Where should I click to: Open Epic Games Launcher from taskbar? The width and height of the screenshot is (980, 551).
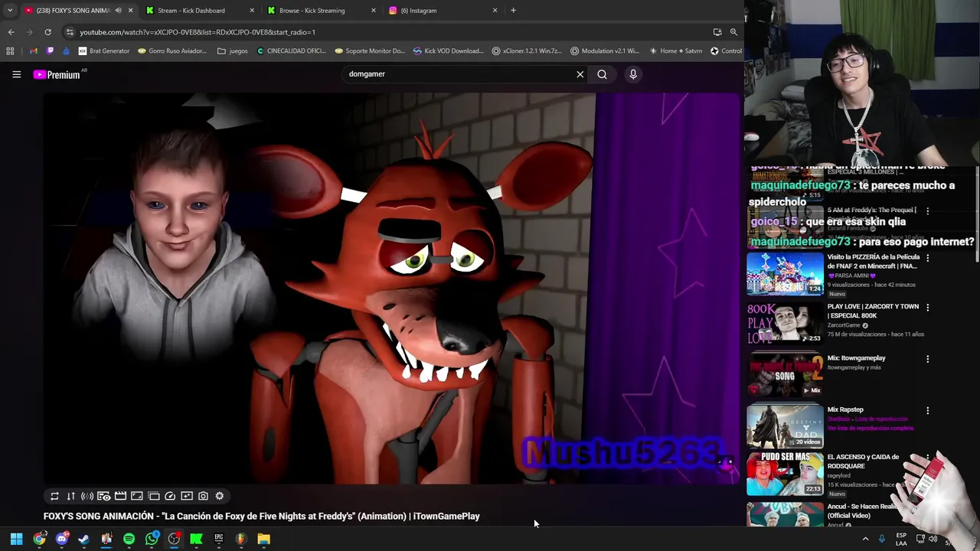click(218, 539)
